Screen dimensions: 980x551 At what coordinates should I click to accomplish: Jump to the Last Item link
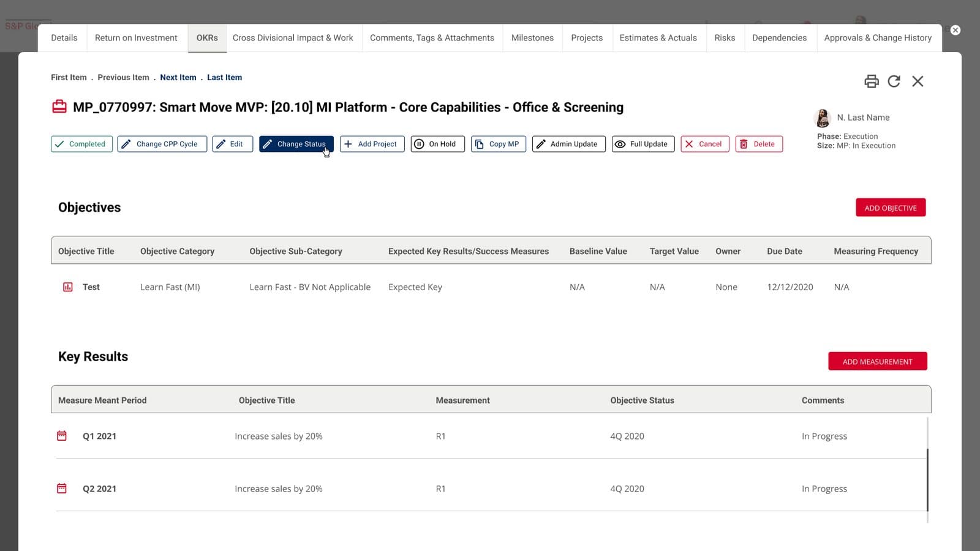pos(224,77)
